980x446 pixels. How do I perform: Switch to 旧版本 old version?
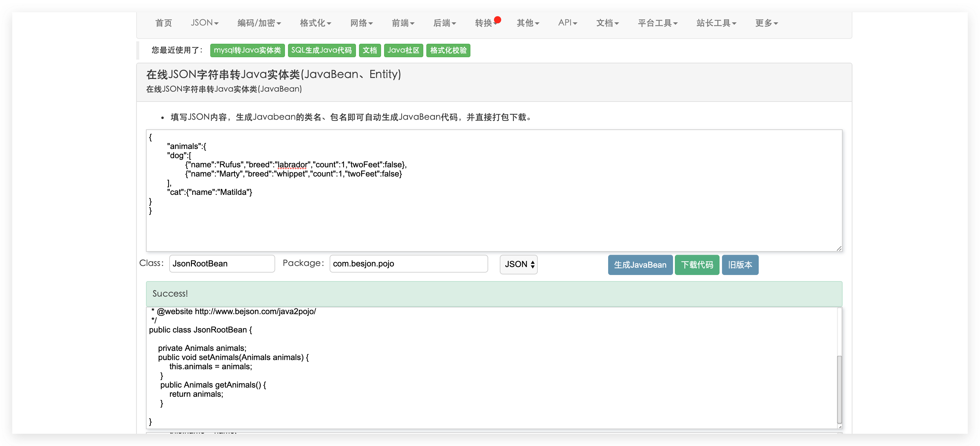[739, 265]
